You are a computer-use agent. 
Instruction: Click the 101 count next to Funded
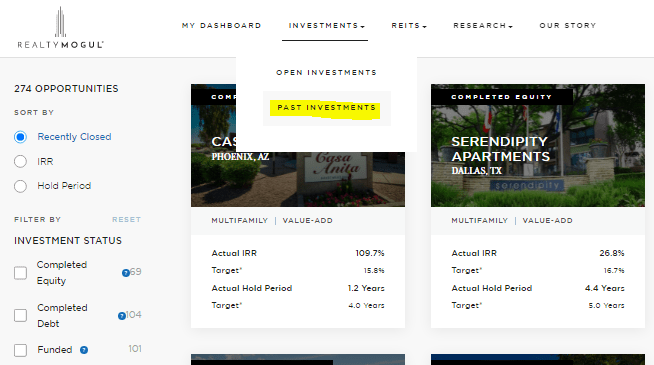[135, 349]
